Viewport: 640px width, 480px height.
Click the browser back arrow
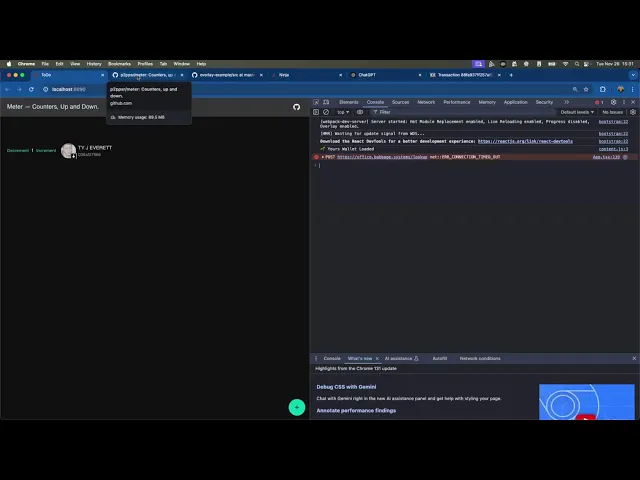pos(7,89)
